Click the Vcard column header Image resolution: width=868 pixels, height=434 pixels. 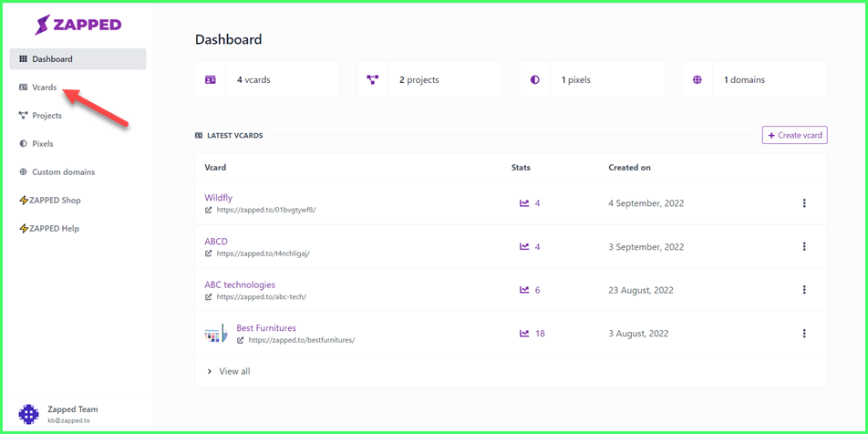pos(215,167)
